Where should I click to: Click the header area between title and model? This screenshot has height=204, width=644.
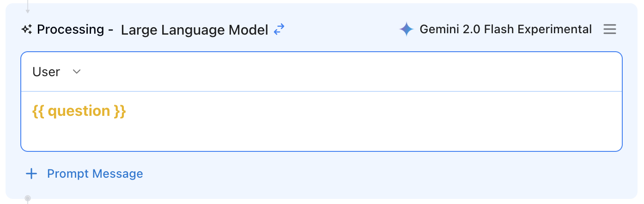pyautogui.click(x=342, y=30)
